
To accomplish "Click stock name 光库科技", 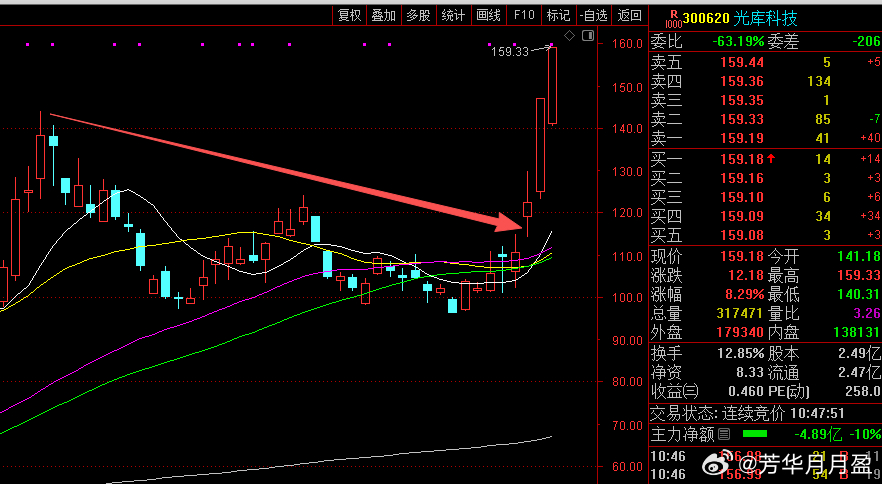I will 766,19.
